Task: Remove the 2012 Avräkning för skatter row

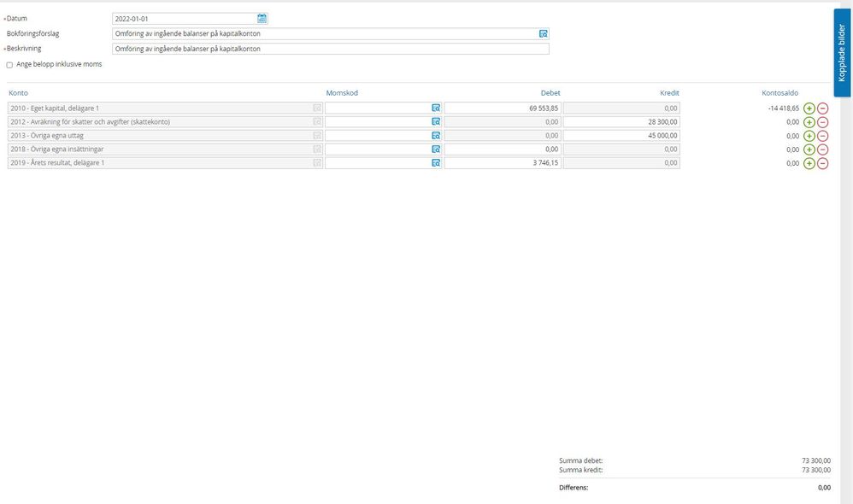Action: (x=822, y=122)
